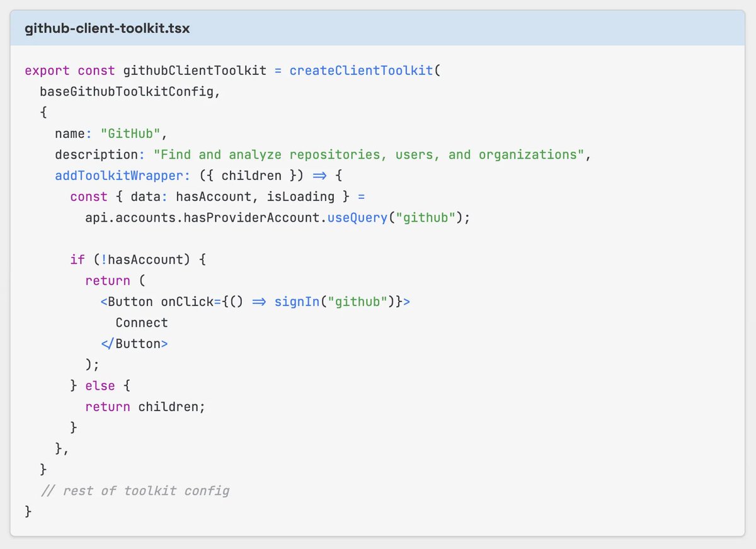Click the isLoading variable in the destructuring

(x=301, y=196)
